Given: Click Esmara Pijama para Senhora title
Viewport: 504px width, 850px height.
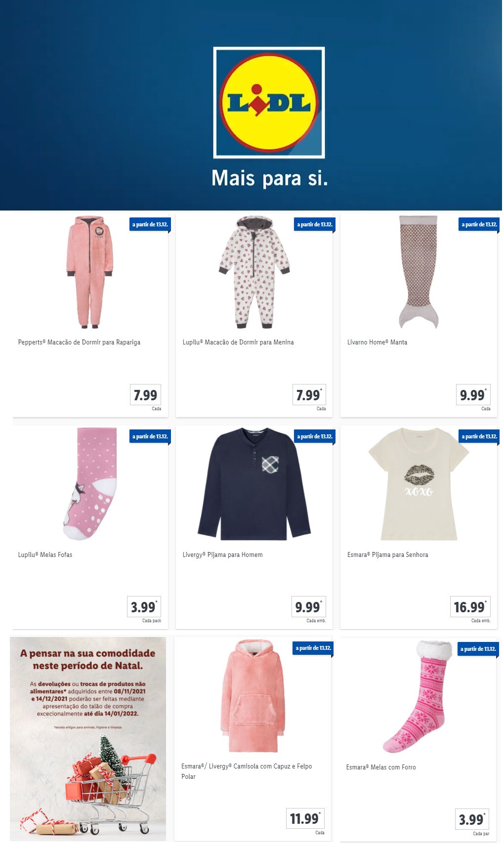Looking at the screenshot, I should tap(387, 554).
